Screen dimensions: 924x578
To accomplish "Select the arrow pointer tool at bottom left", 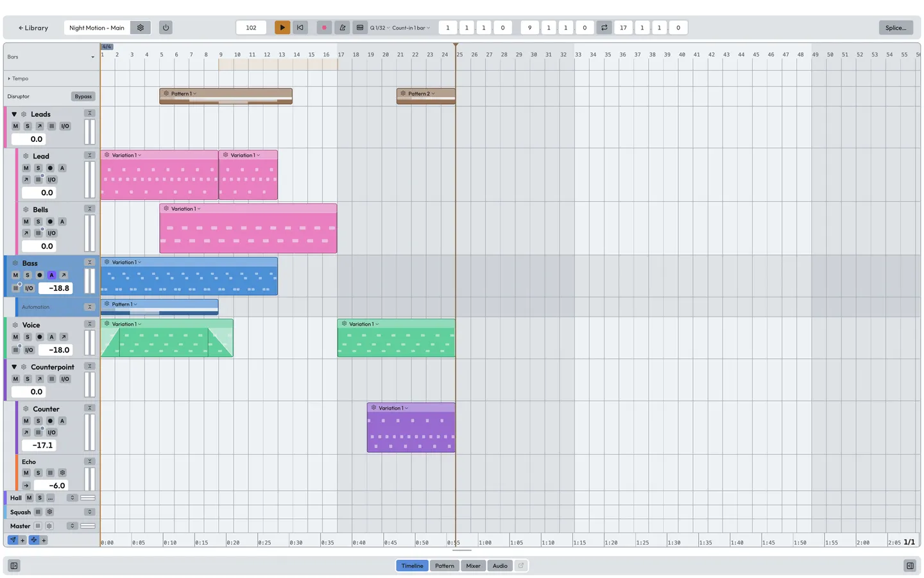I will pyautogui.click(x=13, y=540).
